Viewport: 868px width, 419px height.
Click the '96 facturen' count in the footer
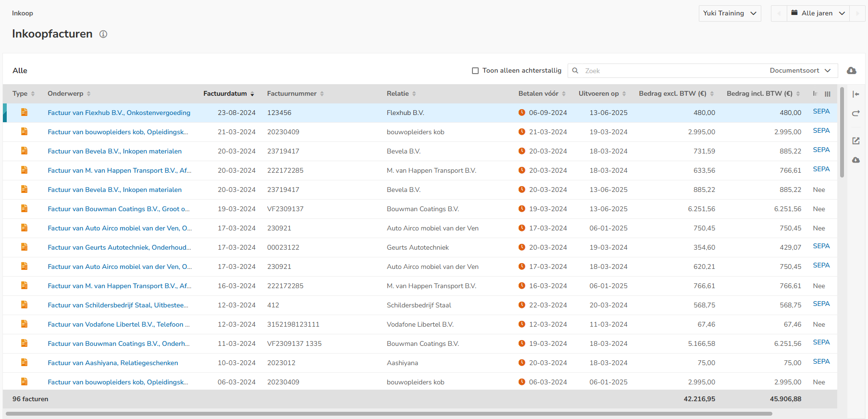(30, 399)
